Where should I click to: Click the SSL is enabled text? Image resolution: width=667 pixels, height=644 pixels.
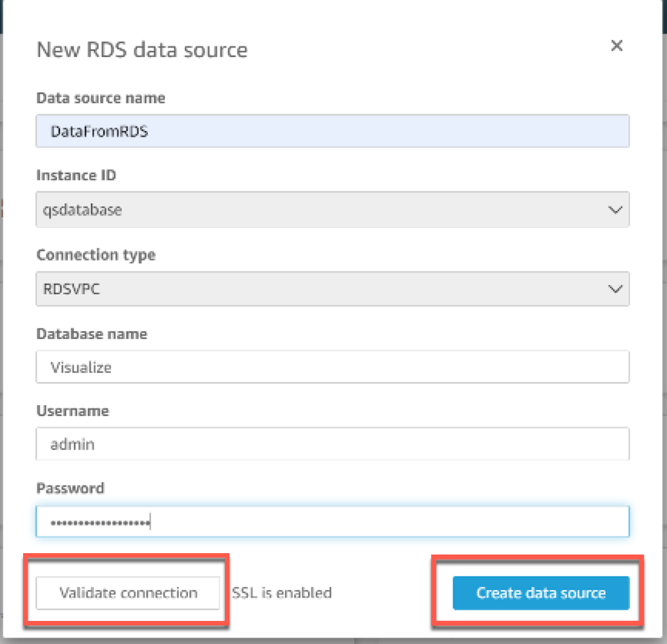point(282,593)
